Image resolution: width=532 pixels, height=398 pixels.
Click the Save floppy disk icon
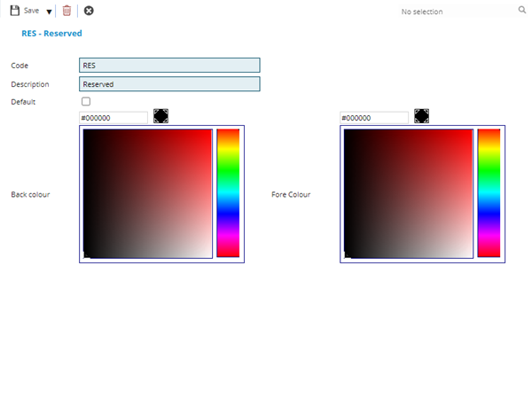15,11
